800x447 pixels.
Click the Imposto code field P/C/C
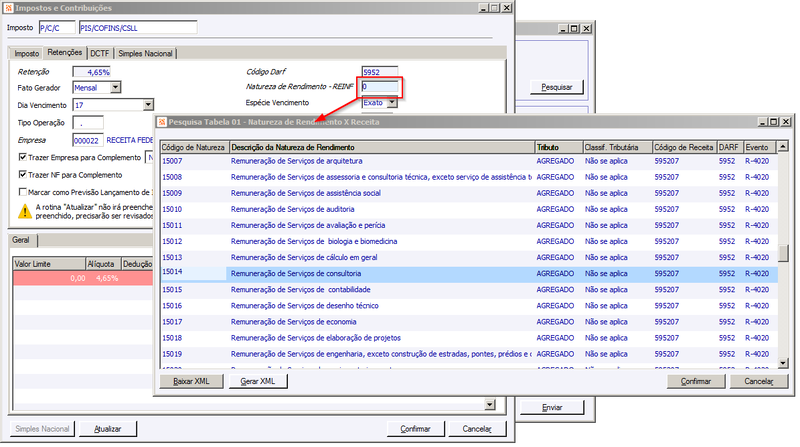(x=57, y=28)
